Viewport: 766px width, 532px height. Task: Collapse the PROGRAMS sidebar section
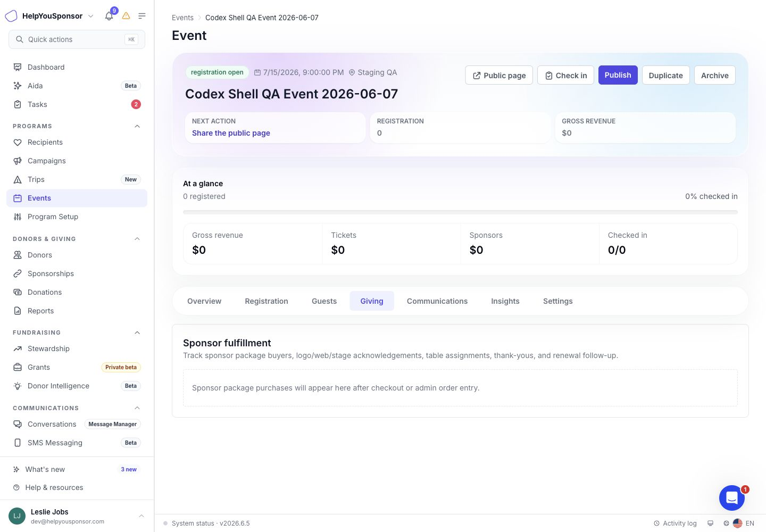(137, 126)
